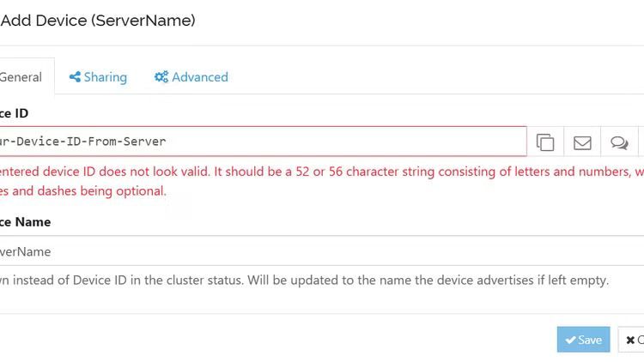This screenshot has height=362, width=644.
Task: Share device ID via email envelope icon
Action: click(x=582, y=142)
